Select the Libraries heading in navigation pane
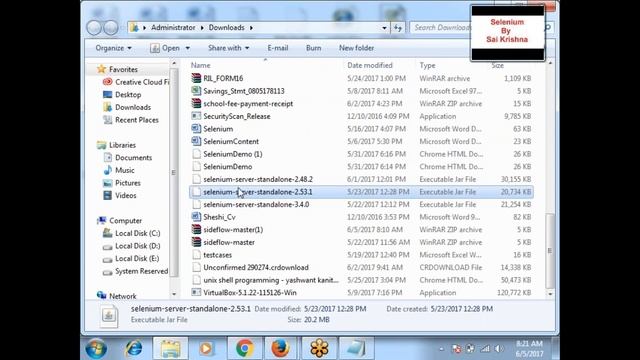This screenshot has height=360, width=640. tap(122, 145)
